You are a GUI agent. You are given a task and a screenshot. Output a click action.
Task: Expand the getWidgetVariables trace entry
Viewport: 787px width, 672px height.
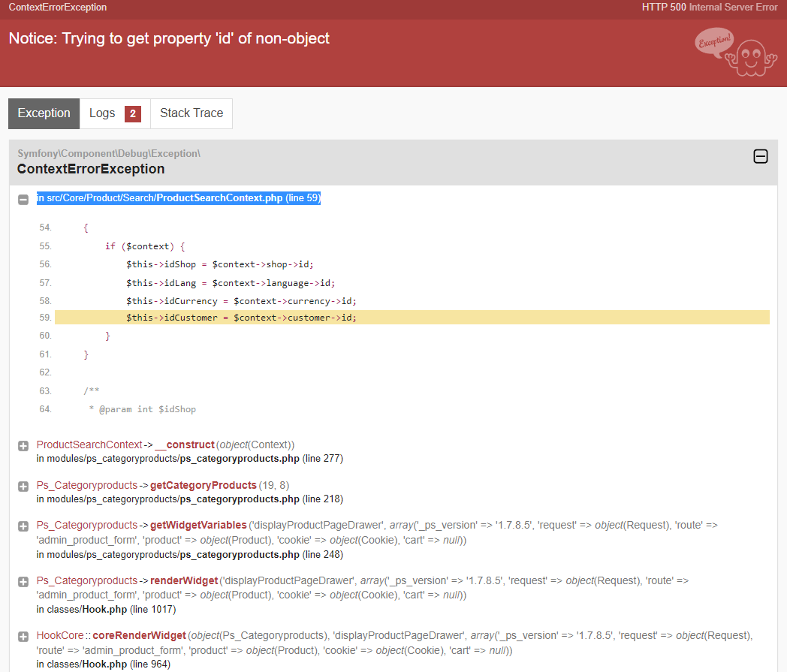tap(23, 526)
